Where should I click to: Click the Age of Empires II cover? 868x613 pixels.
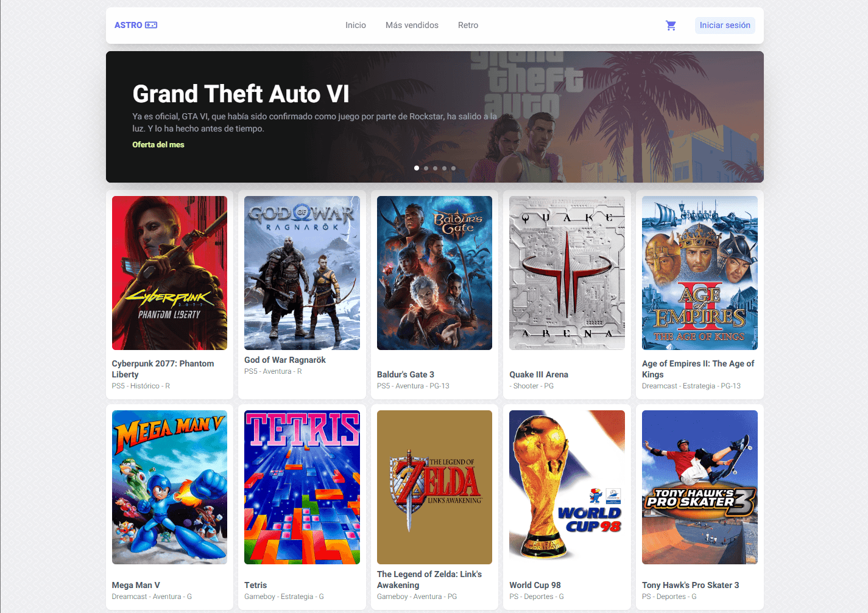(700, 273)
